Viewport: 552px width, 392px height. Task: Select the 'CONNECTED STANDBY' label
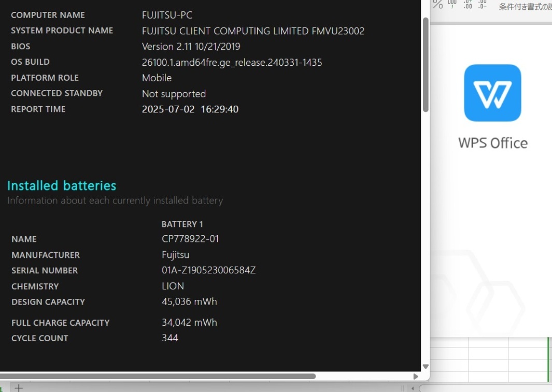tap(56, 93)
